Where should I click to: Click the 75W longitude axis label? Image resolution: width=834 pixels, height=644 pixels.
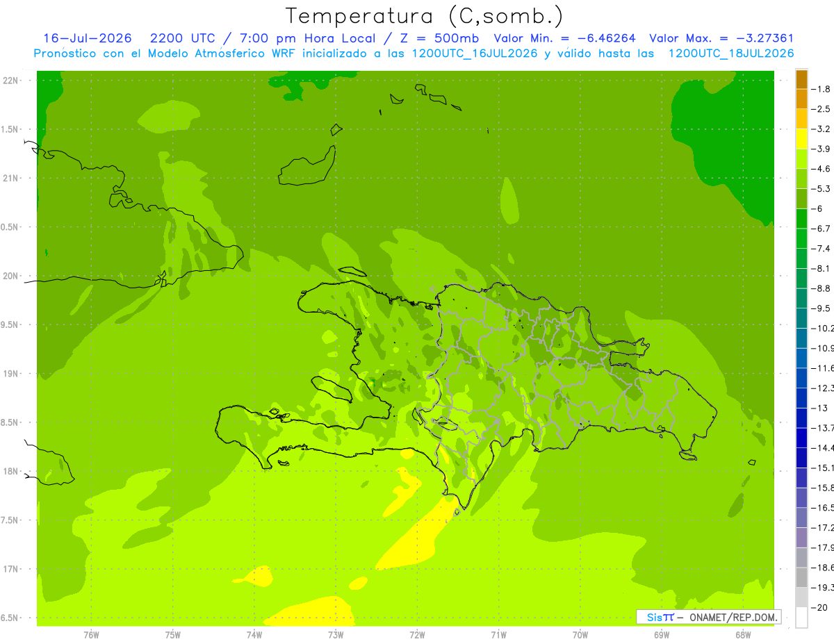click(x=172, y=634)
